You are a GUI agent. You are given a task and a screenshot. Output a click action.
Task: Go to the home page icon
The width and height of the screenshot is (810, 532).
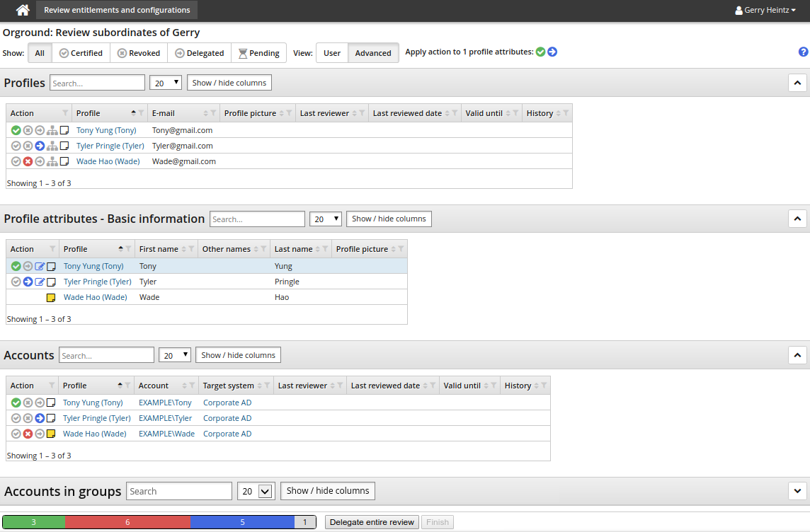point(23,11)
